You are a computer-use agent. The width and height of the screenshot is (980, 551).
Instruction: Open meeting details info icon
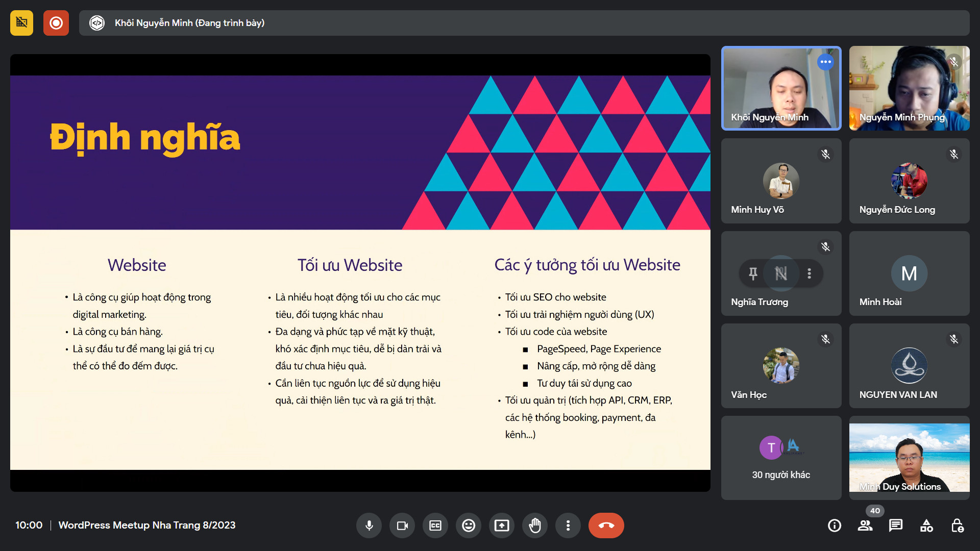pyautogui.click(x=835, y=525)
